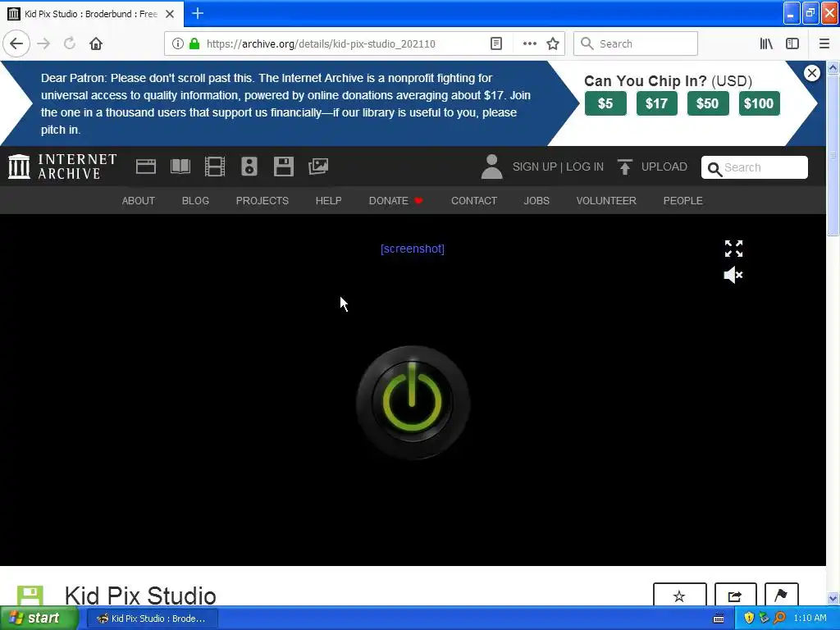The height and width of the screenshot is (630, 840).
Task: Click the system clock showing 1:10 AM
Action: (810, 619)
